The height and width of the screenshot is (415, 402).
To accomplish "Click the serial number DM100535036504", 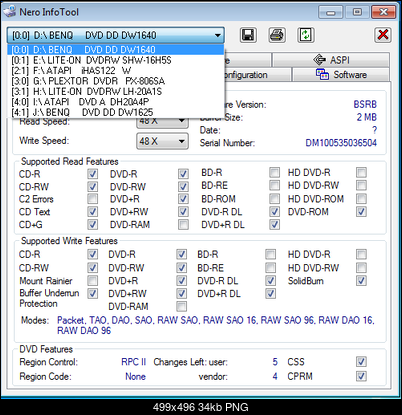I will point(341,143).
